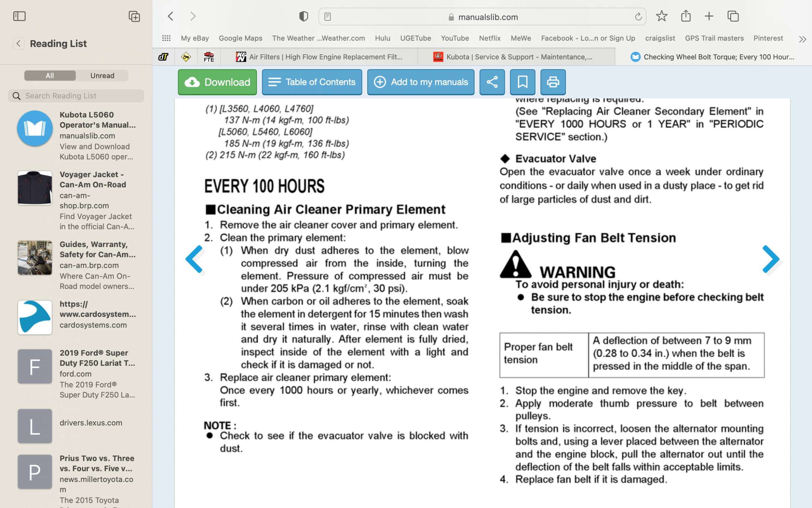Hide the Safari sidebar
The height and width of the screenshot is (508, 812).
19,16
